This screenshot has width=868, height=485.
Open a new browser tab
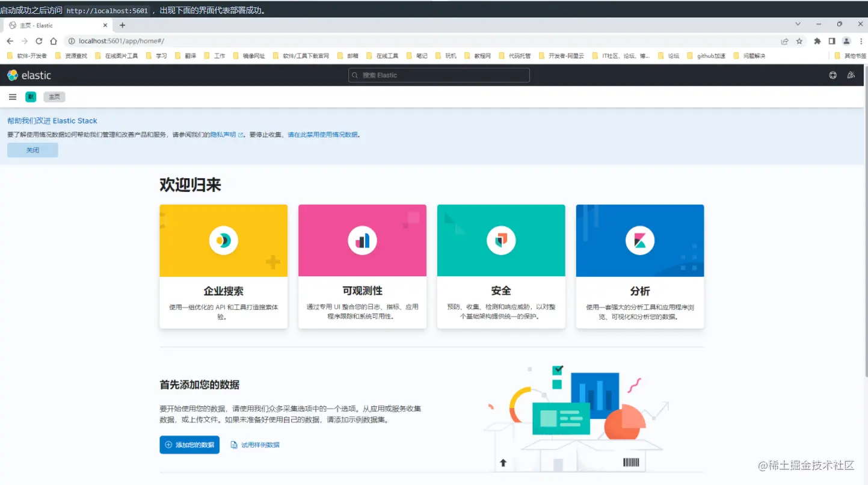click(x=123, y=25)
